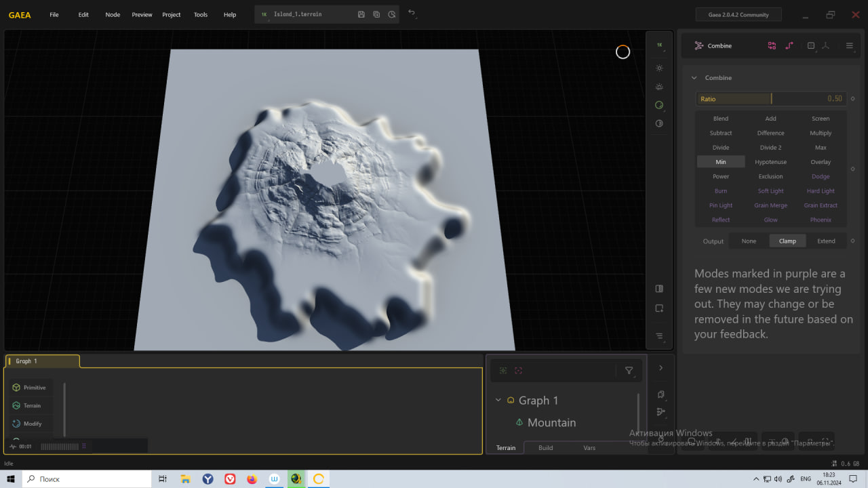Switch to the Vars tab
Viewport: 868px width, 488px height.
tap(589, 448)
